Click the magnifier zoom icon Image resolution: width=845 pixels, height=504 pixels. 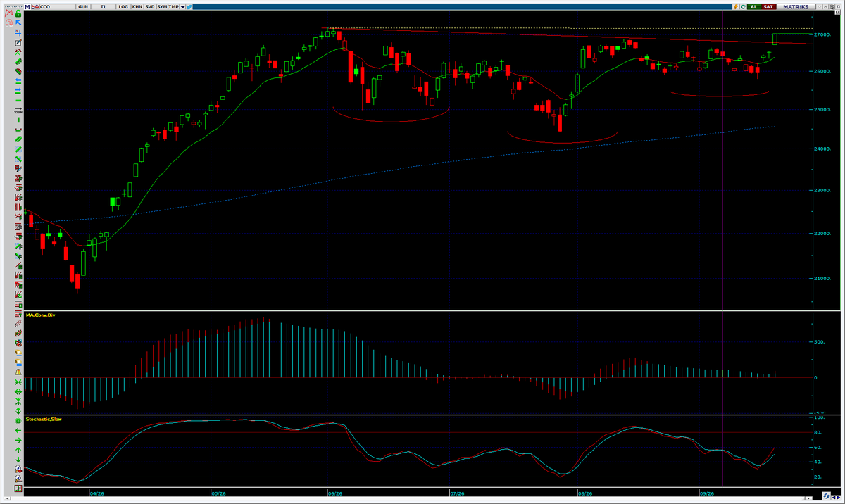click(18, 469)
